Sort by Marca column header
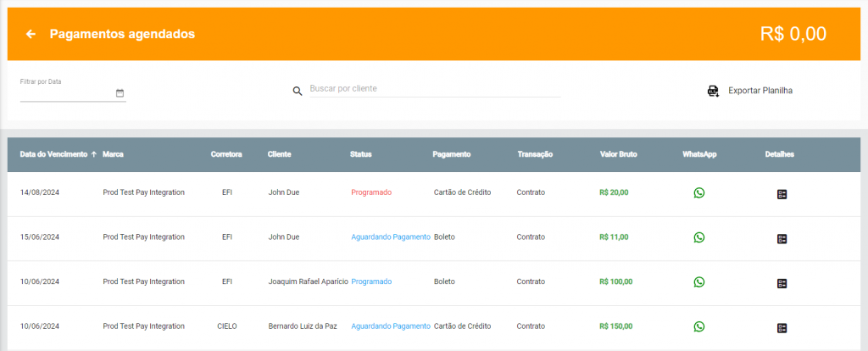 click(x=113, y=154)
